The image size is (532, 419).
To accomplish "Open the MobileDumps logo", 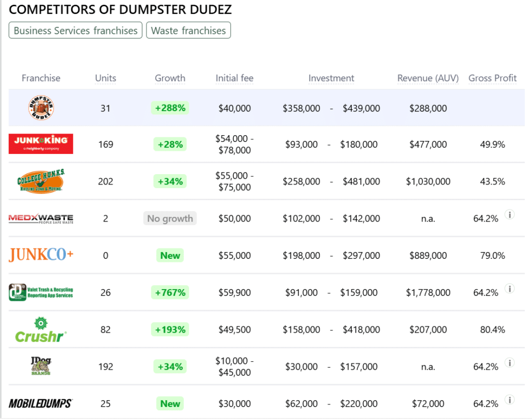I will [x=41, y=403].
